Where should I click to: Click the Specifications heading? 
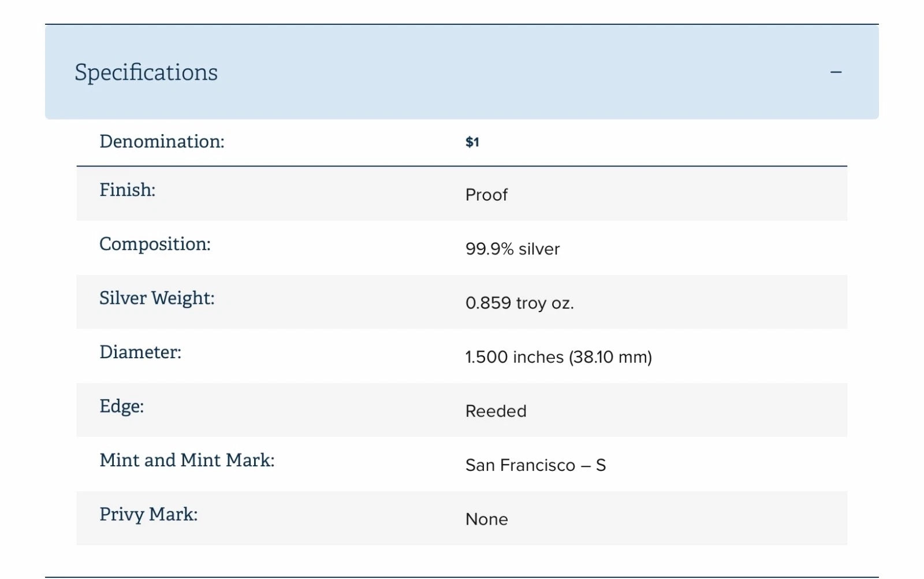146,73
